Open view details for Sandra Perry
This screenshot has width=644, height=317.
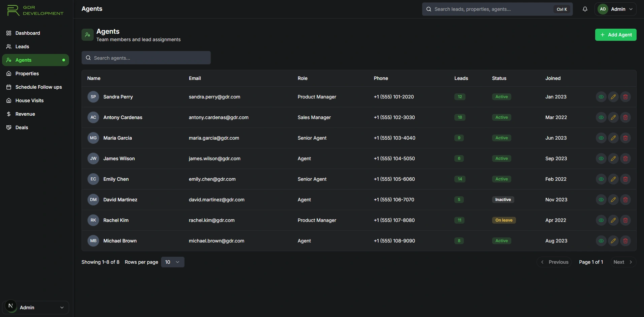click(601, 97)
